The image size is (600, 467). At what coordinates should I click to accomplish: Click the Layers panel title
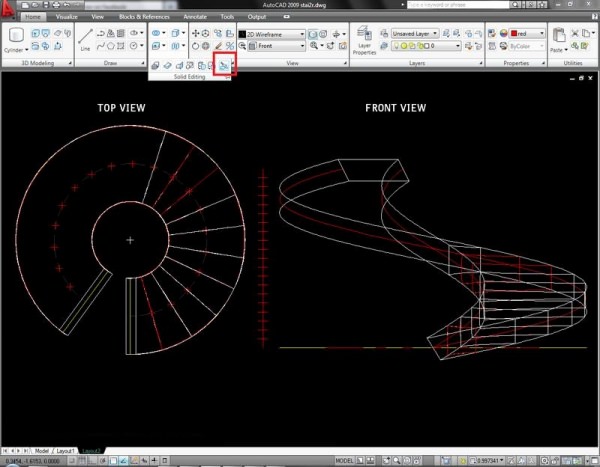pyautogui.click(x=417, y=63)
